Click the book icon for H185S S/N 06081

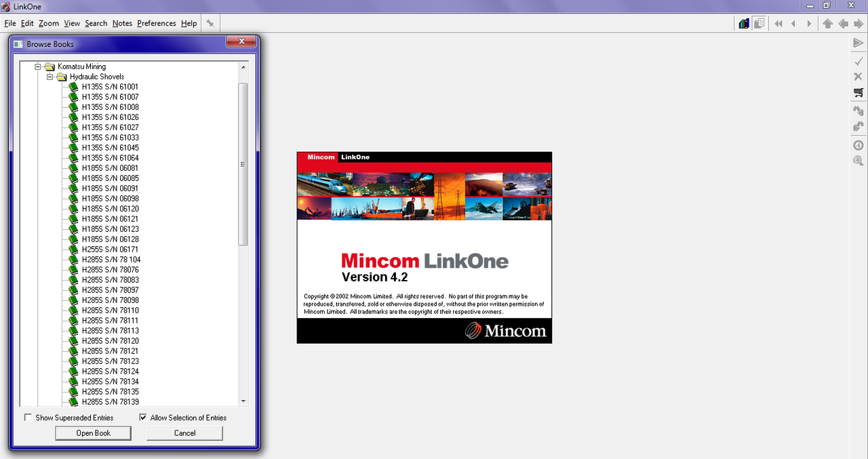coord(74,168)
